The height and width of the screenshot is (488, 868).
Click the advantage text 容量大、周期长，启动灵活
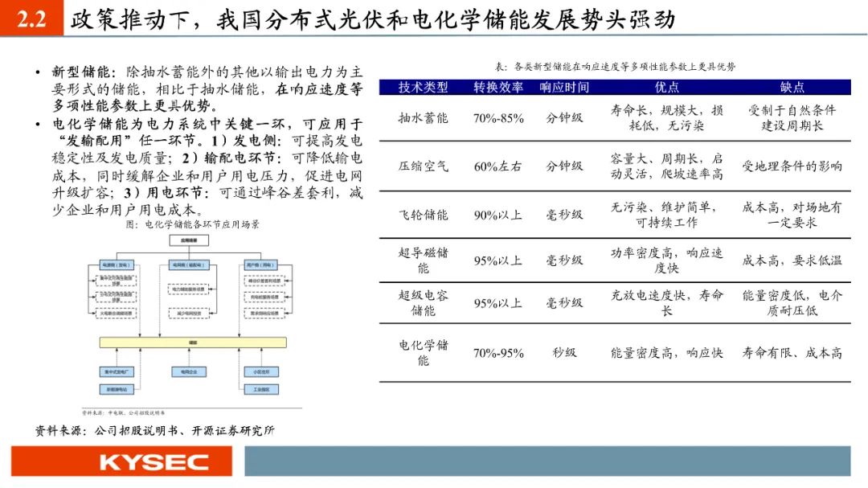[666, 166]
